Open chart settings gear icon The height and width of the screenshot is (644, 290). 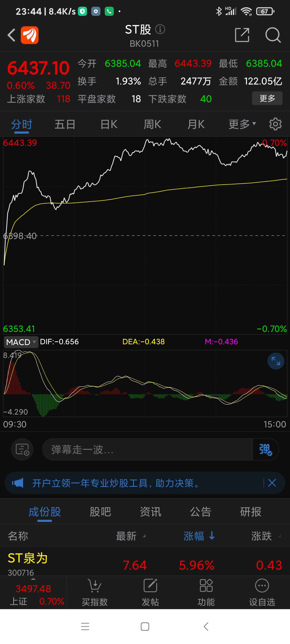[x=275, y=124]
